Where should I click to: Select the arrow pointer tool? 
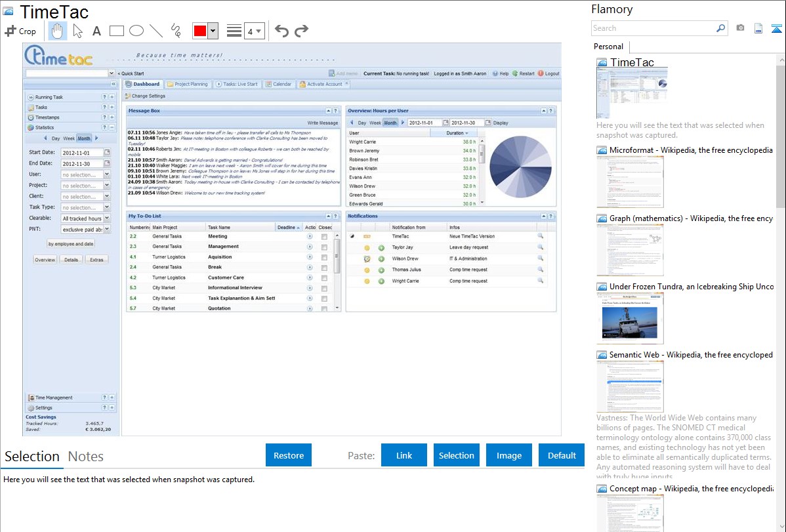(x=77, y=31)
